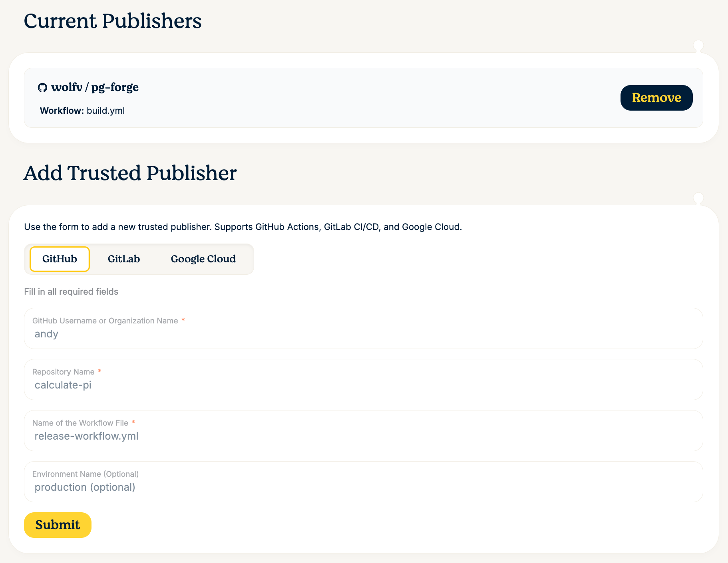Image resolution: width=728 pixels, height=563 pixels.
Task: Switch to the GitLab tab
Action: click(124, 259)
